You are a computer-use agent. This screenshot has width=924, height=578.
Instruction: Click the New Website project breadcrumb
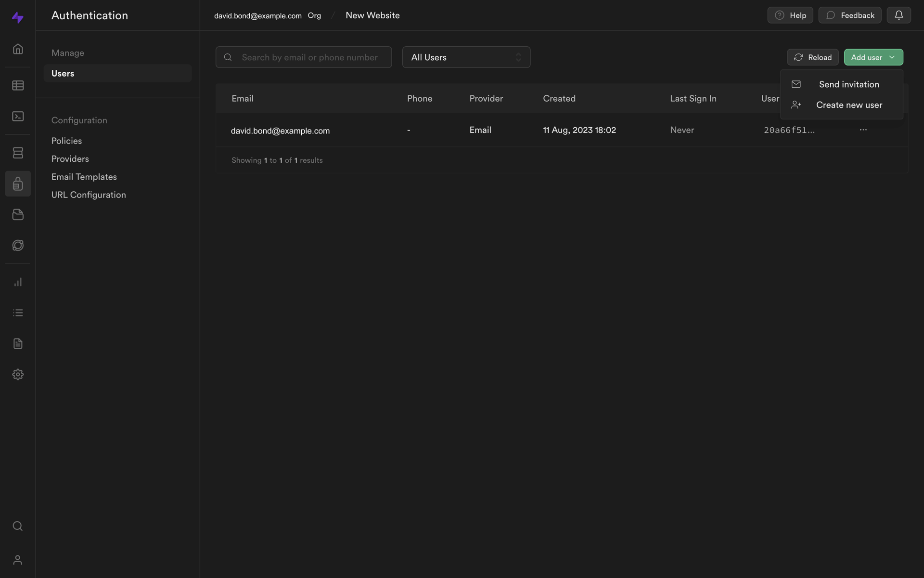click(x=372, y=15)
